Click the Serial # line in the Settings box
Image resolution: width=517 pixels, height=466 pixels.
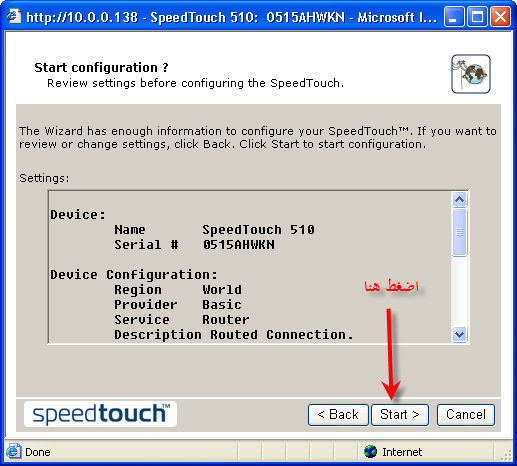pos(194,245)
